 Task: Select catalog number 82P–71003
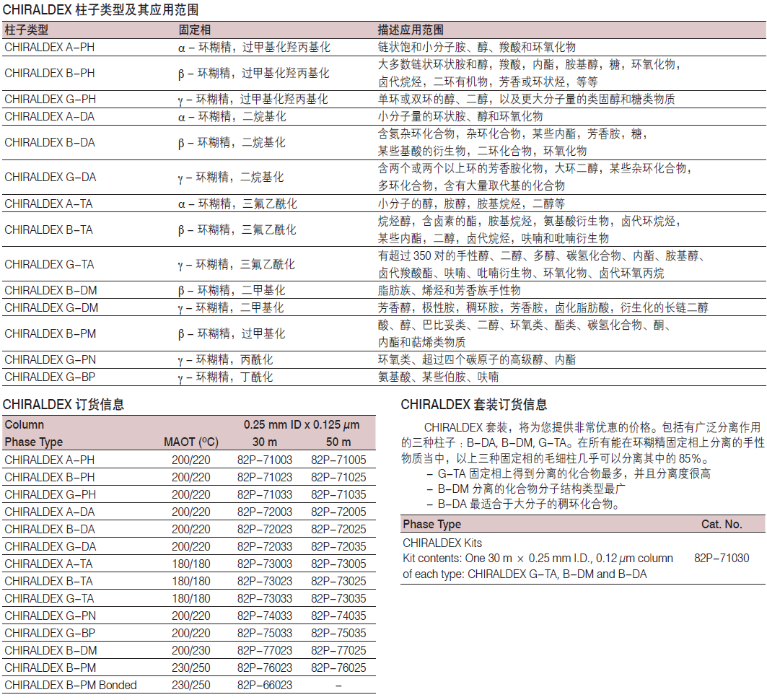(265, 460)
